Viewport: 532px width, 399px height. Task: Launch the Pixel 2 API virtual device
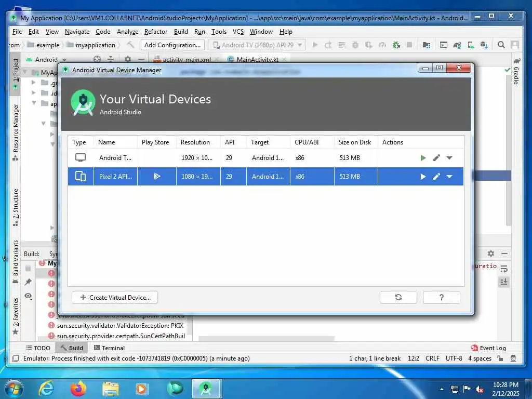[x=423, y=177]
